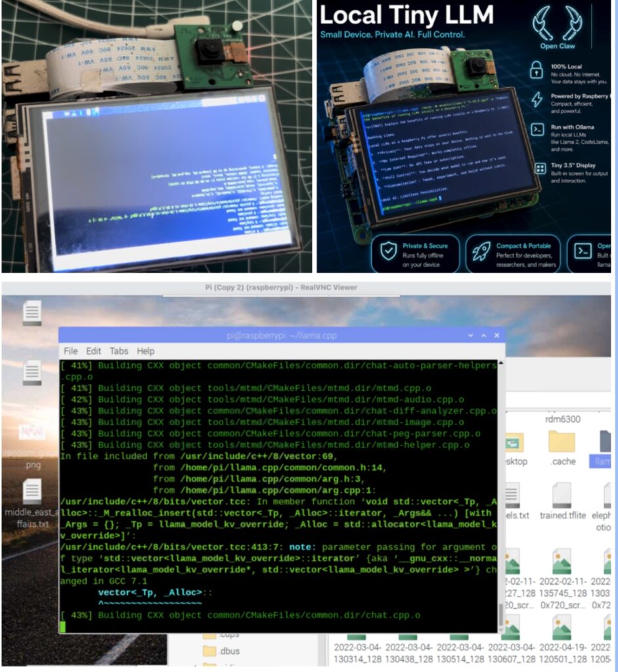Click the chat-peg-parser.cpp.o build line
The height and width of the screenshot is (672, 618).
point(270,434)
